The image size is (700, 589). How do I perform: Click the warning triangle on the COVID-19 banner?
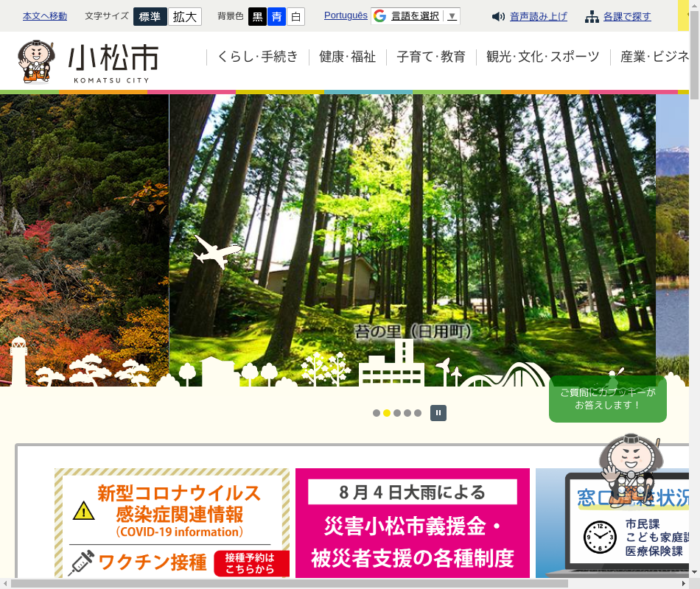(83, 509)
